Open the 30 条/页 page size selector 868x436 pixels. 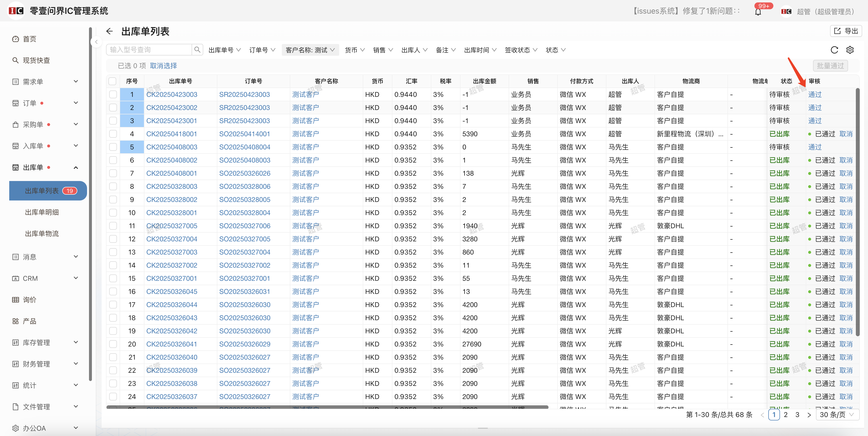click(837, 414)
